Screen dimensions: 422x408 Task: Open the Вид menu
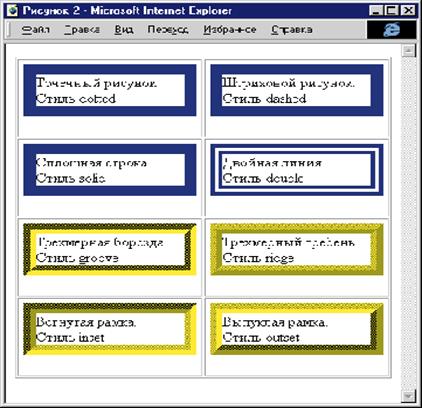(x=124, y=30)
